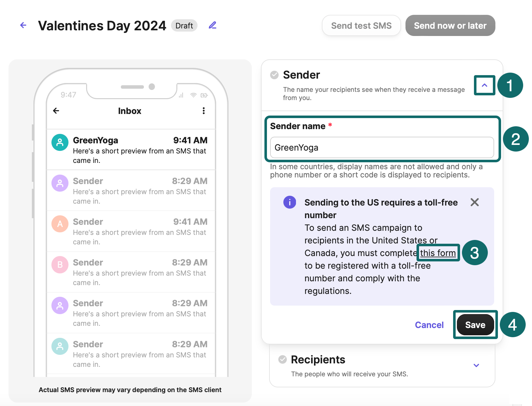This screenshot has height=406, width=532.
Task: Dismiss the toll-free number notice
Action: (x=475, y=202)
